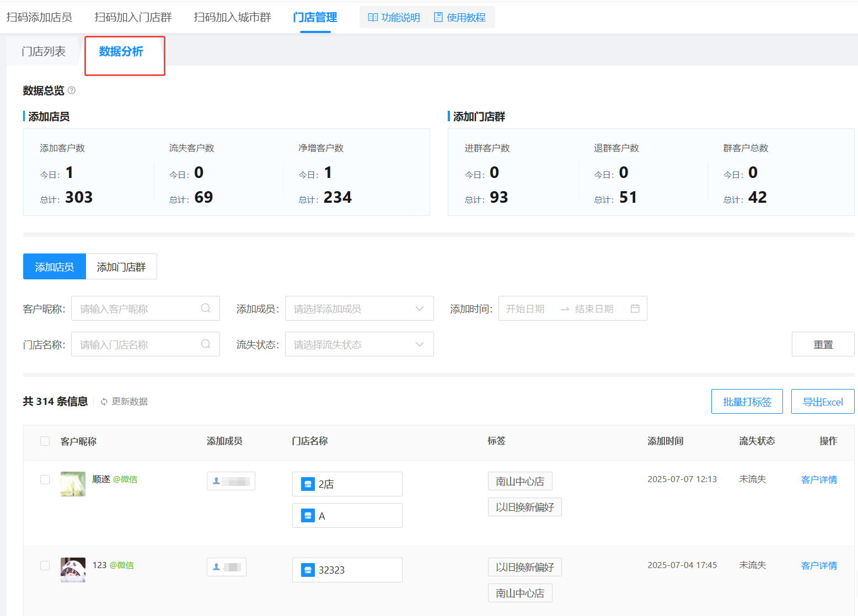858x616 pixels.
Task: Open the 门店列表 sub-tab
Action: [44, 52]
